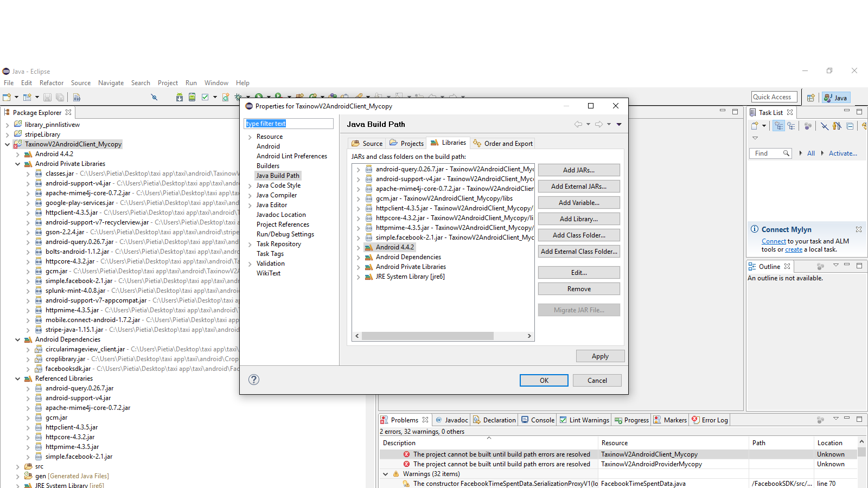
Task: Click Show Only My Tasks icon
Action: pyautogui.click(x=837, y=126)
